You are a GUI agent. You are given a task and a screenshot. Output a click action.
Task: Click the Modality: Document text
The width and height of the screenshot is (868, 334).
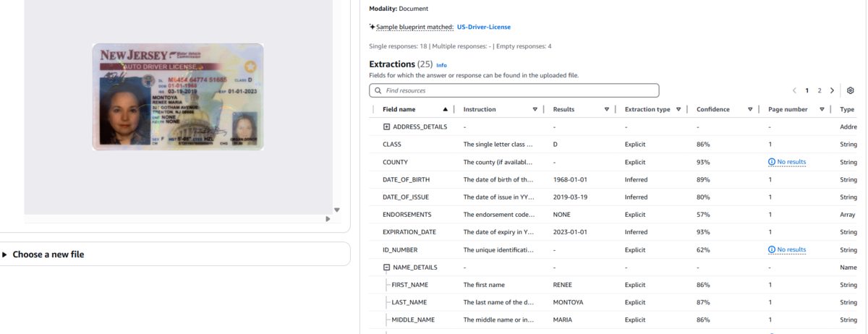pyautogui.click(x=399, y=9)
